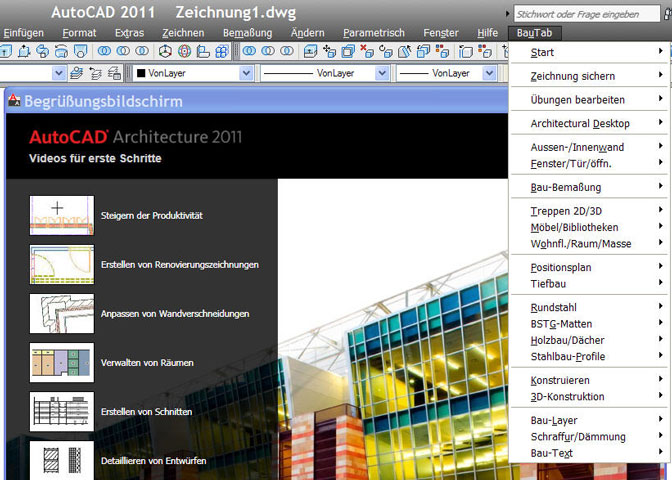Open the Zeichnen menu
Viewport: 672px width, 480px height.
point(183,33)
